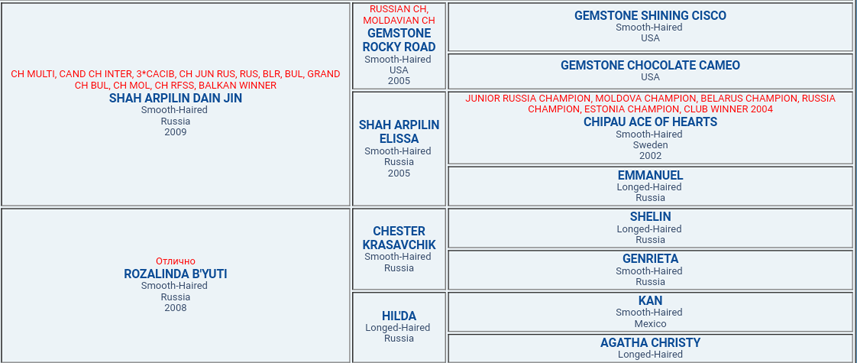
Task: Open KAN from Mexico entry
Action: tap(650, 301)
